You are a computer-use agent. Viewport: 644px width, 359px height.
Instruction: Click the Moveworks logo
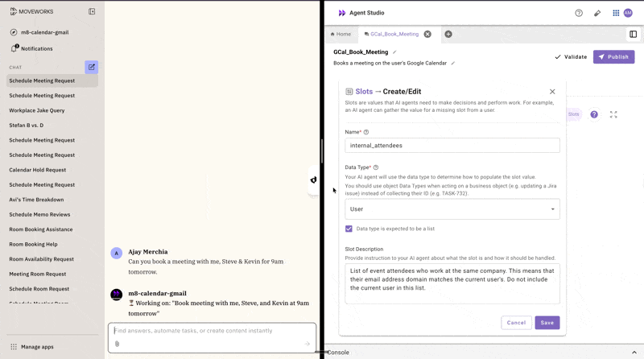[x=31, y=11]
